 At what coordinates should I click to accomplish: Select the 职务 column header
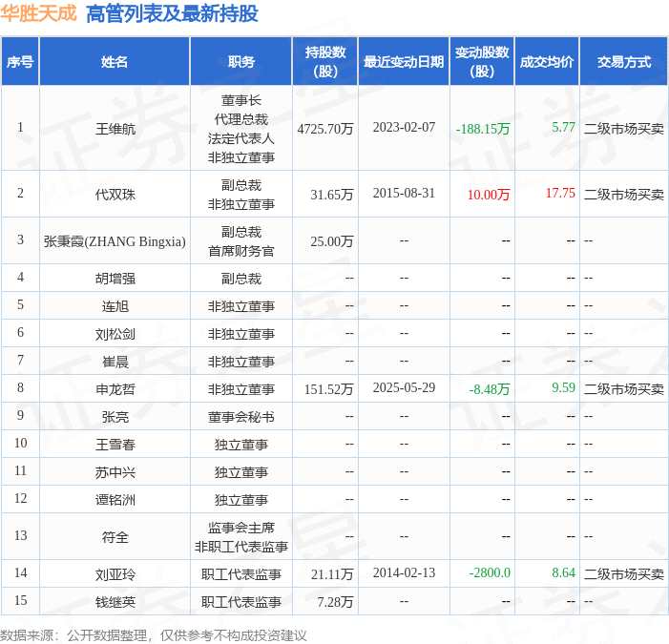coord(241,62)
